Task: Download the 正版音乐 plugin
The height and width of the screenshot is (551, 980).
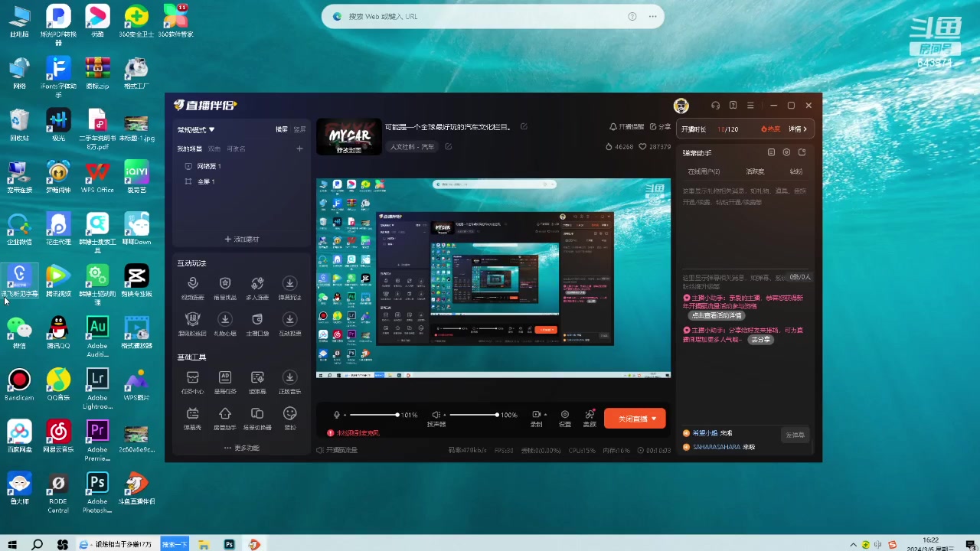Action: [x=289, y=382]
